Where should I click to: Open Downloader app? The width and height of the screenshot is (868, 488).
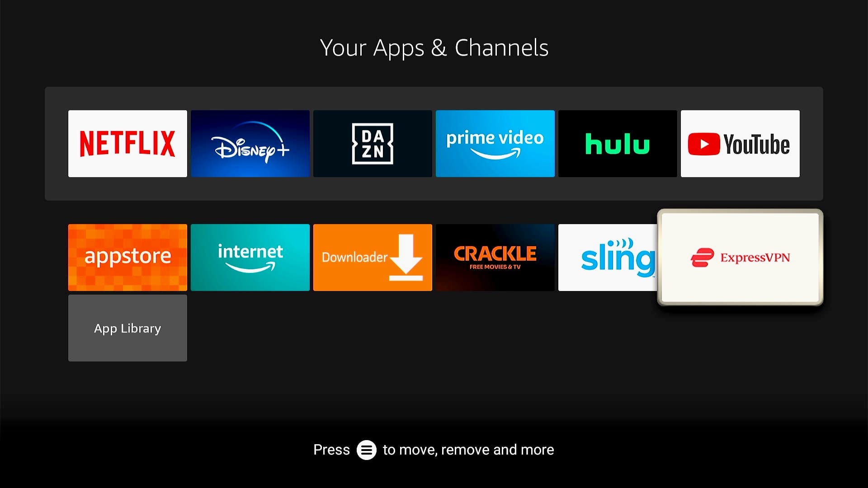pos(373,257)
